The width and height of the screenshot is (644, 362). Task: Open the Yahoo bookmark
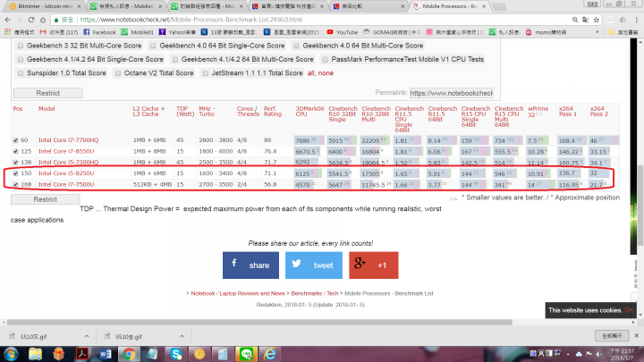pos(178,32)
